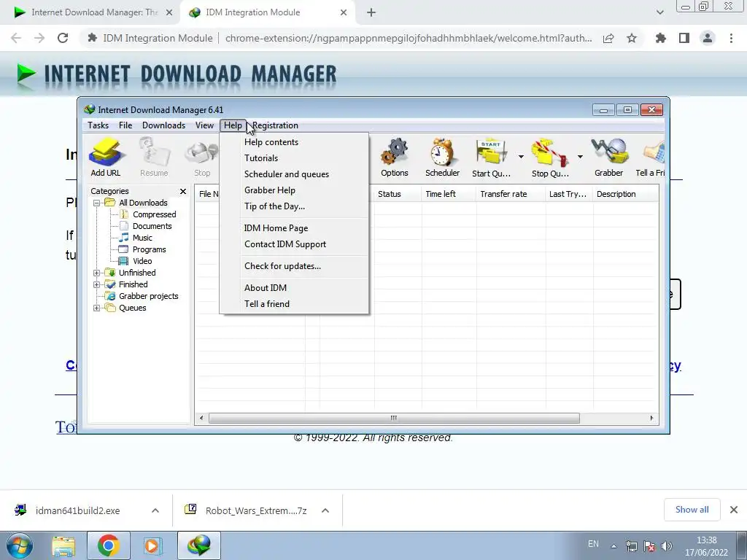Click the Stop toolbar icon
This screenshot has width=747, height=560.
pyautogui.click(x=202, y=157)
